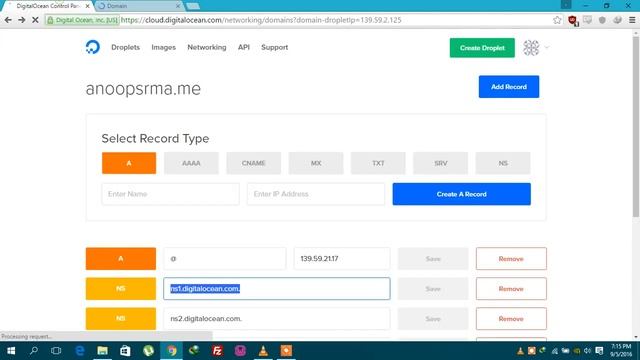Screen dimensions: 640x360
Task: Click Create A Record button
Action: point(462,194)
